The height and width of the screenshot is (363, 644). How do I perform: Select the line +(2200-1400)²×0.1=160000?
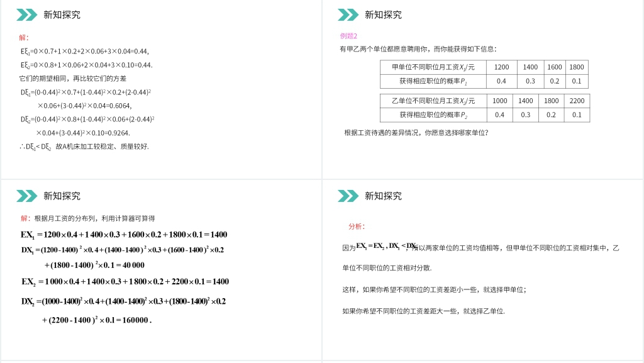[x=97, y=320]
